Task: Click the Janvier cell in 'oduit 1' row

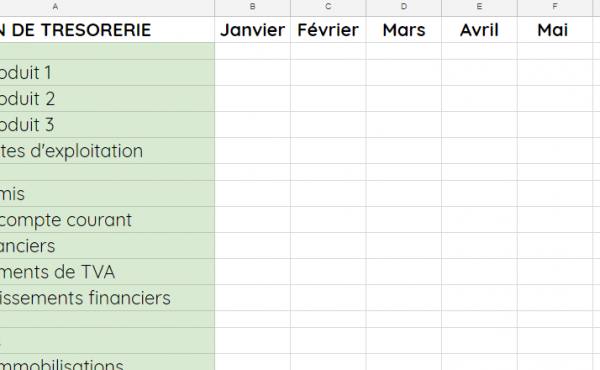Action: (253, 72)
